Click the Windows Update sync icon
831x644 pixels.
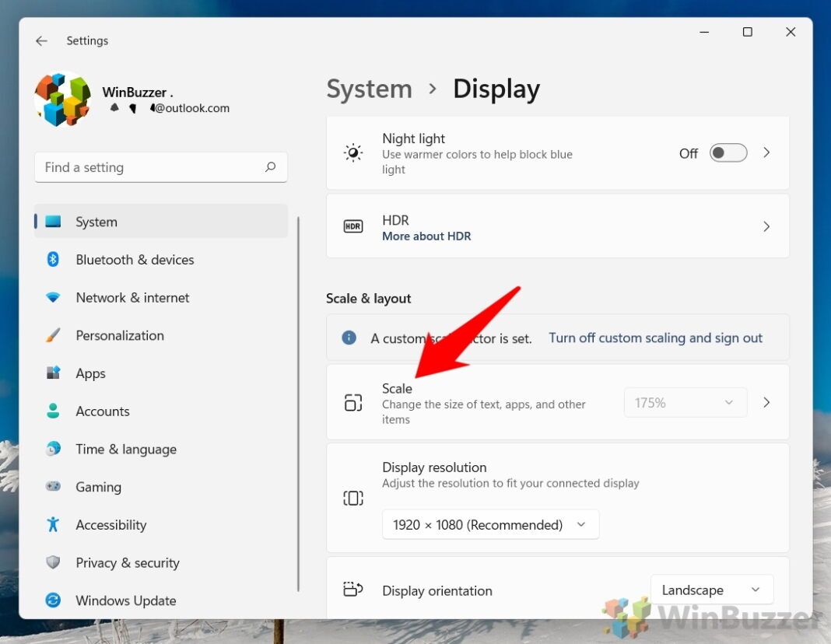53,600
